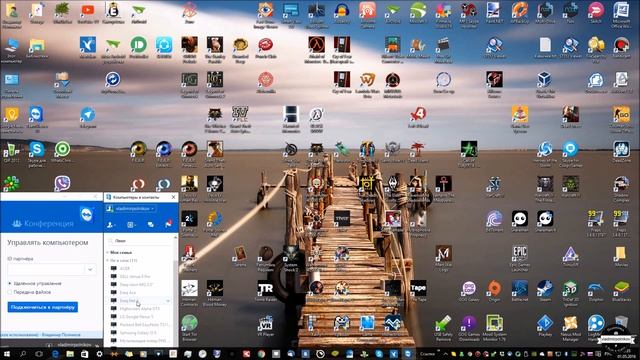640x360 pixels.
Task: Open the BitTorrent desktop icon
Action: 494,221
